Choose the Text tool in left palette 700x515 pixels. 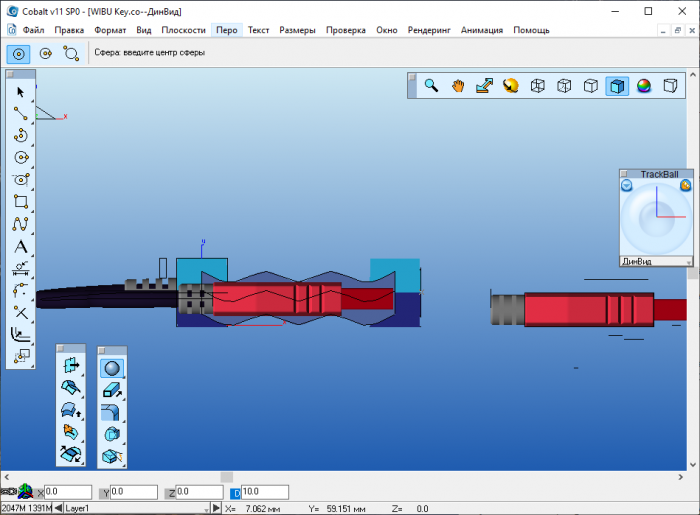(20, 247)
